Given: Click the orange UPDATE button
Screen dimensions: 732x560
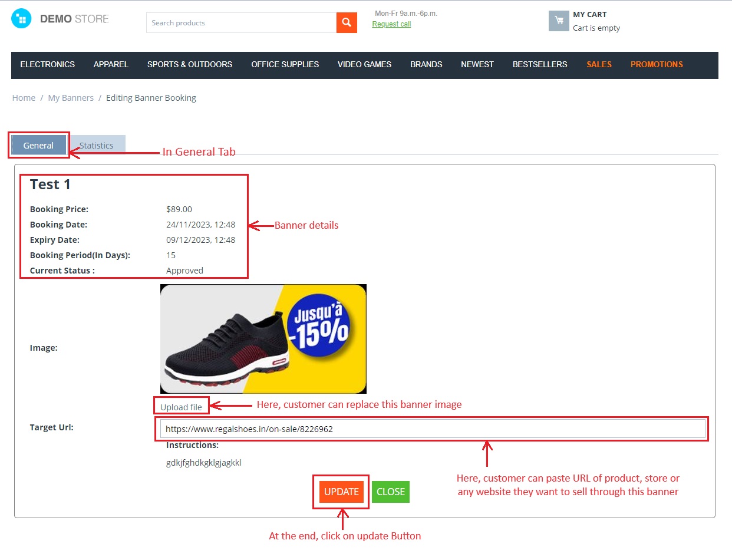Looking at the screenshot, I should tap(341, 492).
